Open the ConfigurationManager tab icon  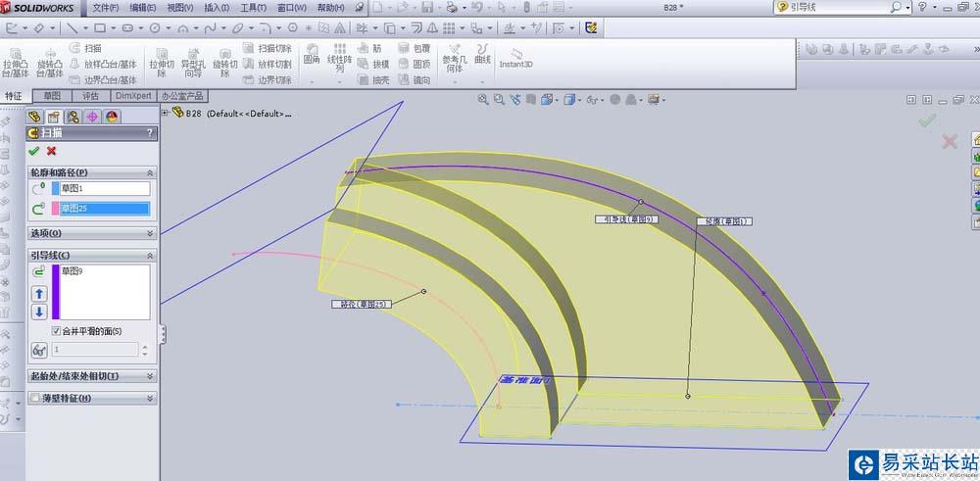tap(73, 117)
